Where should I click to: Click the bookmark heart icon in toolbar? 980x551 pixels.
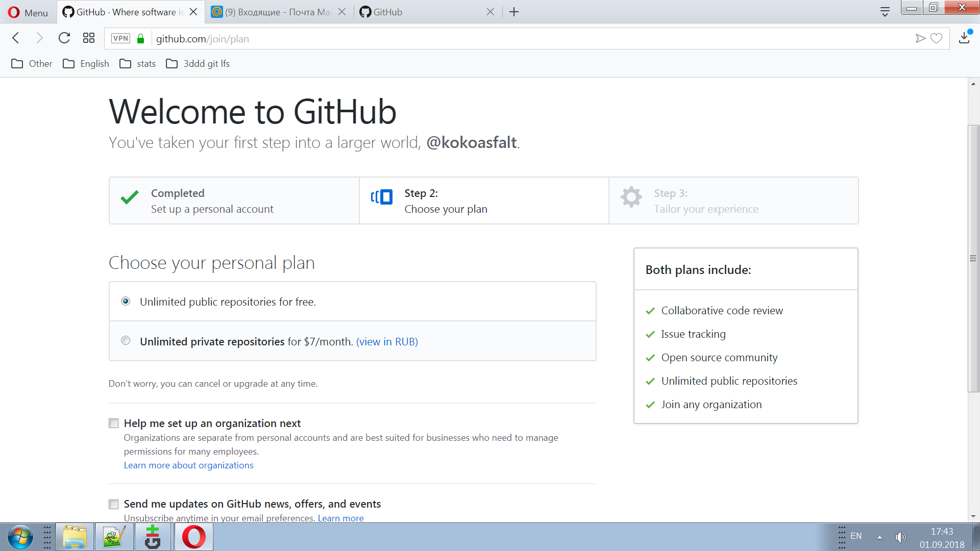pyautogui.click(x=936, y=38)
